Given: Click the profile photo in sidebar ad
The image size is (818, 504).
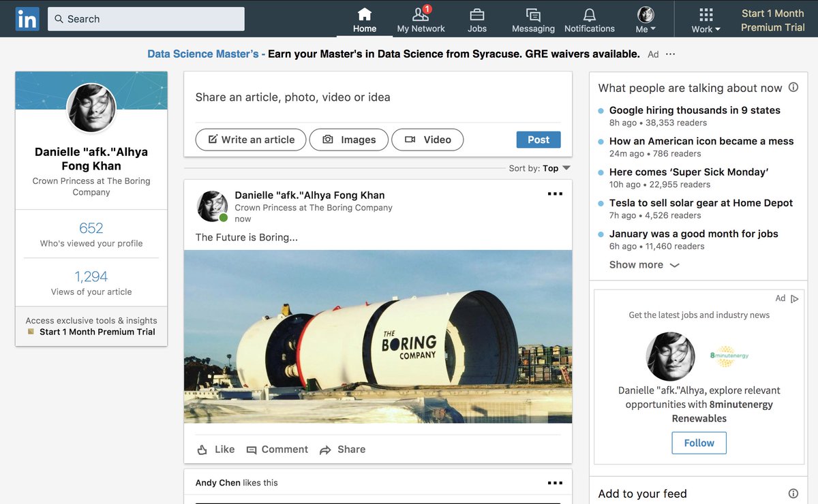Looking at the screenshot, I should 671,356.
